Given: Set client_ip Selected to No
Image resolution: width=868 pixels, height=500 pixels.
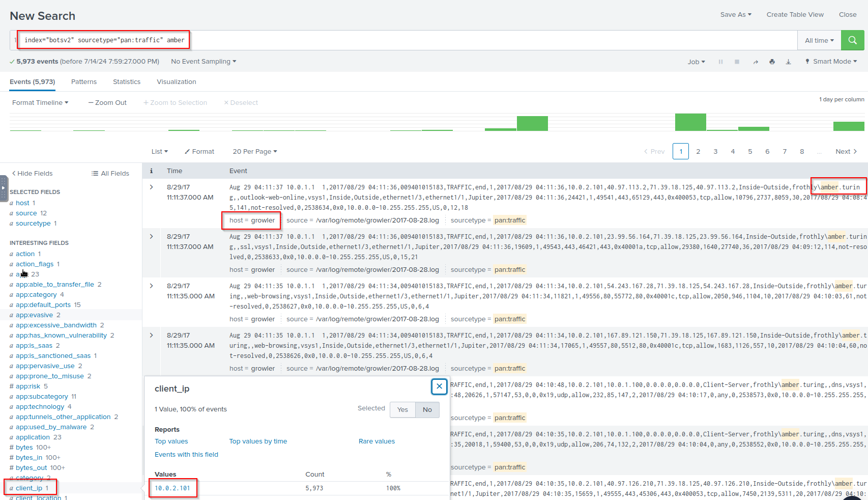Looking at the screenshot, I should point(427,410).
